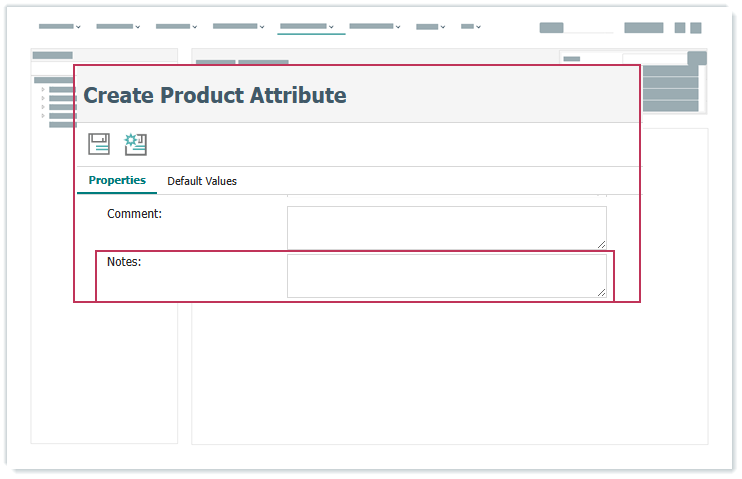Click the Save and configure gear icon
This screenshot has width=742, height=479.
[135, 144]
